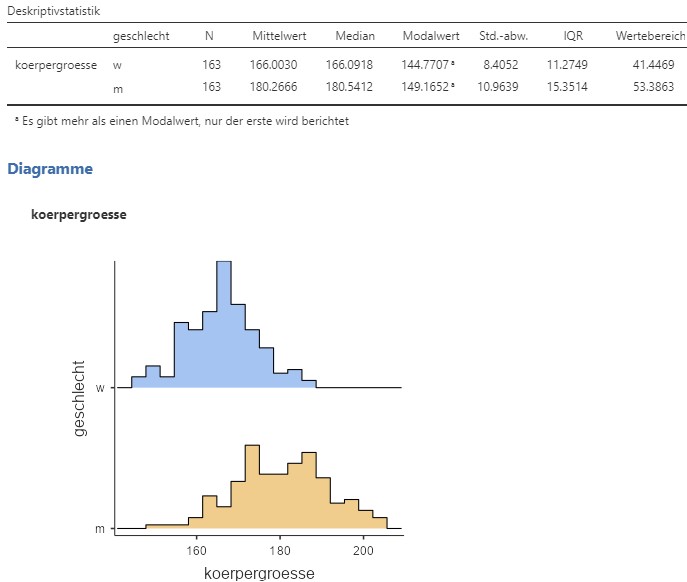Click the Std.-abw. column header
The image size is (687, 582).
(503, 36)
